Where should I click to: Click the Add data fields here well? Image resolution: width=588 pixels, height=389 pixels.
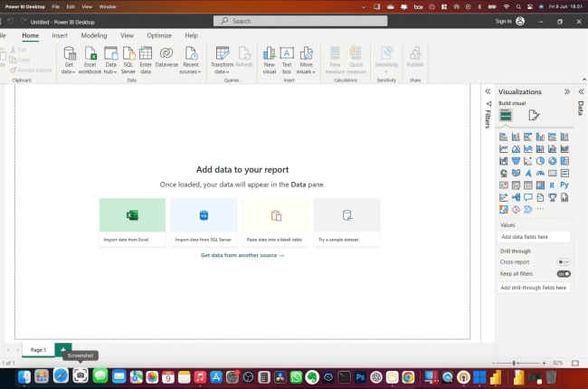(534, 237)
